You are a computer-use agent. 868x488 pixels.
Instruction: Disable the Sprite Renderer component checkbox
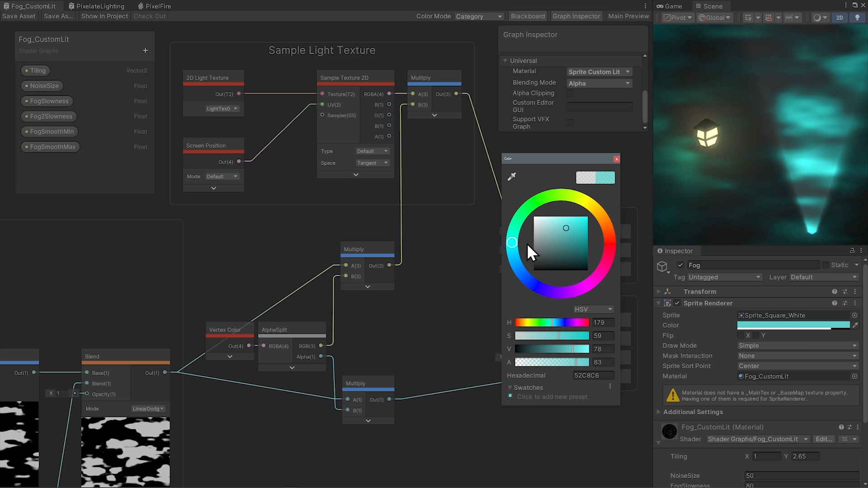pos(677,303)
